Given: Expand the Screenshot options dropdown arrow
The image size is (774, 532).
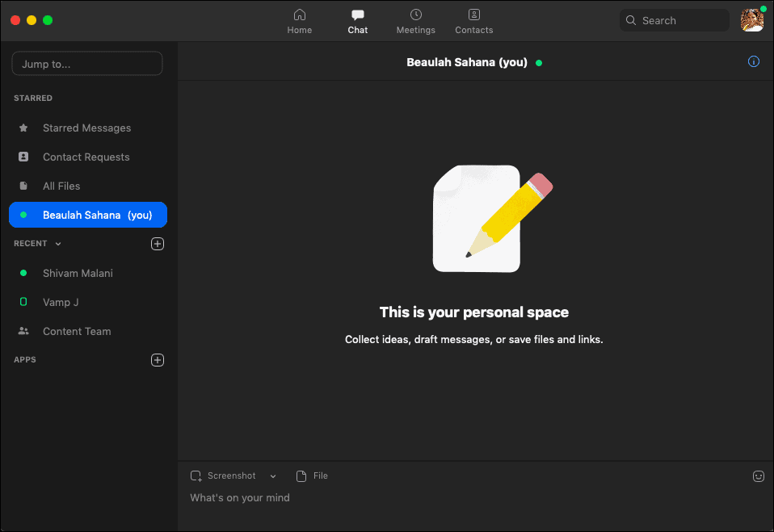Looking at the screenshot, I should pyautogui.click(x=273, y=476).
